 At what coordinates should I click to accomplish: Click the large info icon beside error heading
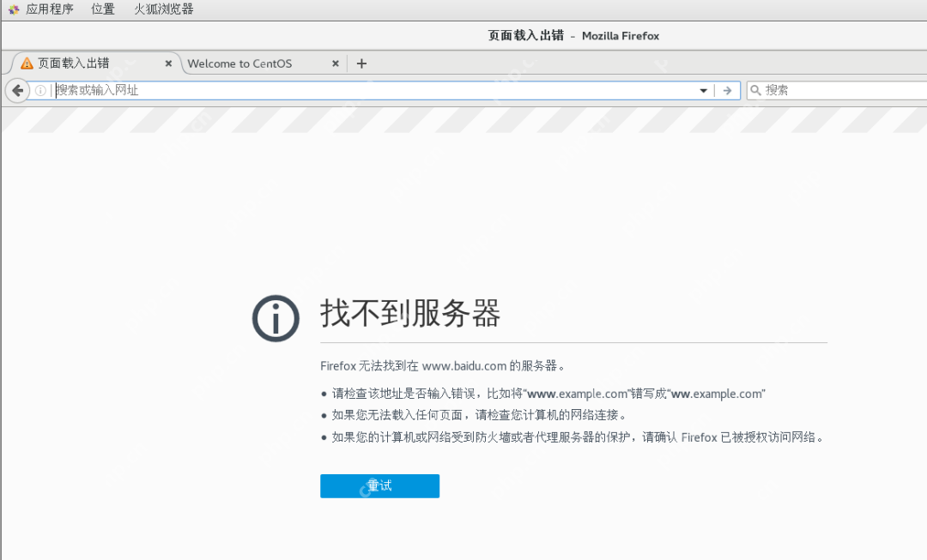click(276, 318)
